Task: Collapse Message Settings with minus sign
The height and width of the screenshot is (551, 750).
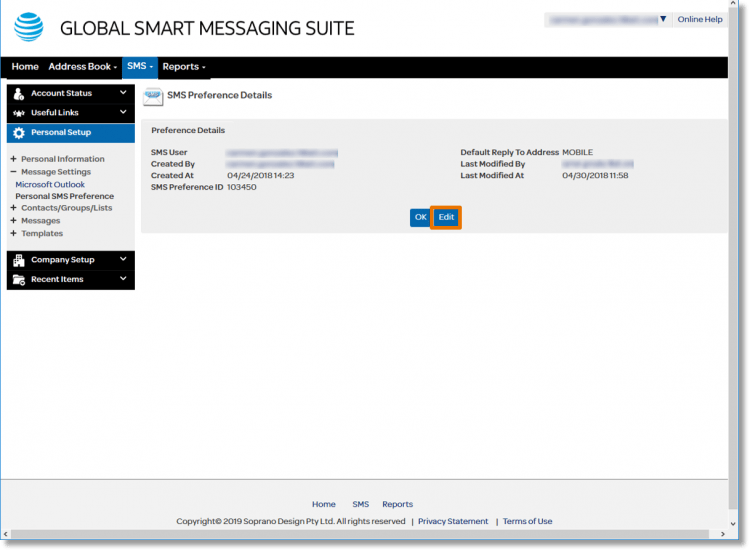Action: tap(13, 172)
